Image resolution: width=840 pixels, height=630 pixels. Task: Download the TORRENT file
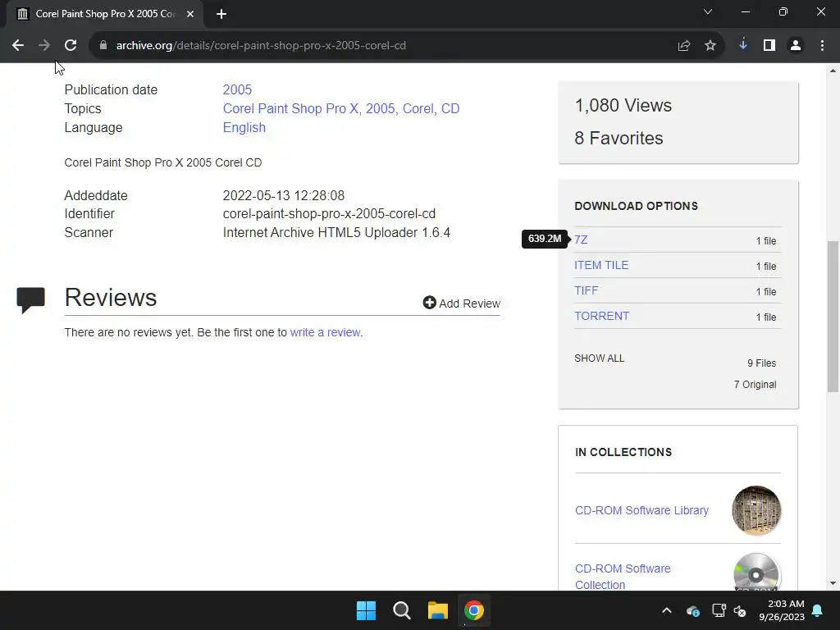(601, 316)
